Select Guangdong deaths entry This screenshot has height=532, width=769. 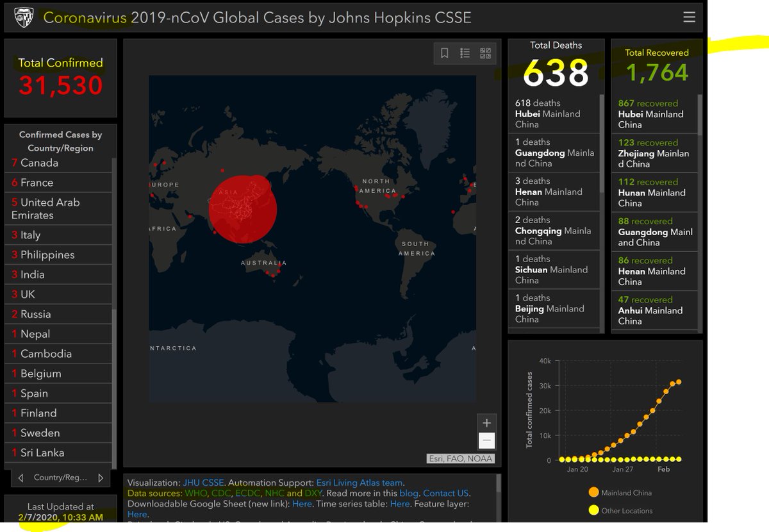click(554, 153)
